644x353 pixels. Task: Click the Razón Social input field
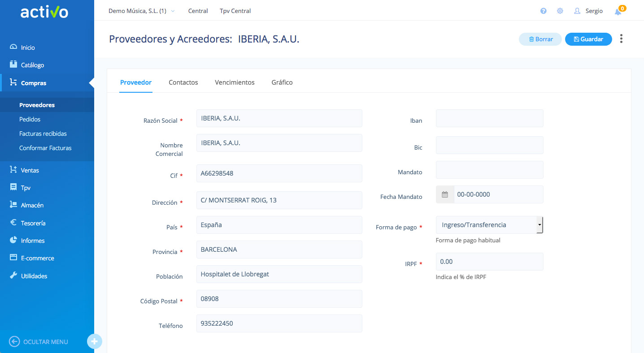279,118
